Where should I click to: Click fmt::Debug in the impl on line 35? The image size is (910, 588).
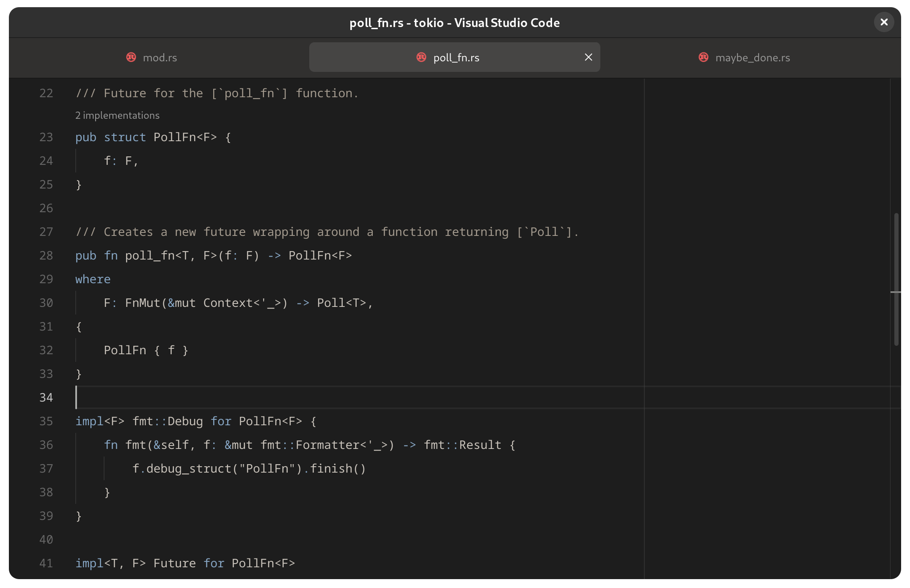coord(168,421)
